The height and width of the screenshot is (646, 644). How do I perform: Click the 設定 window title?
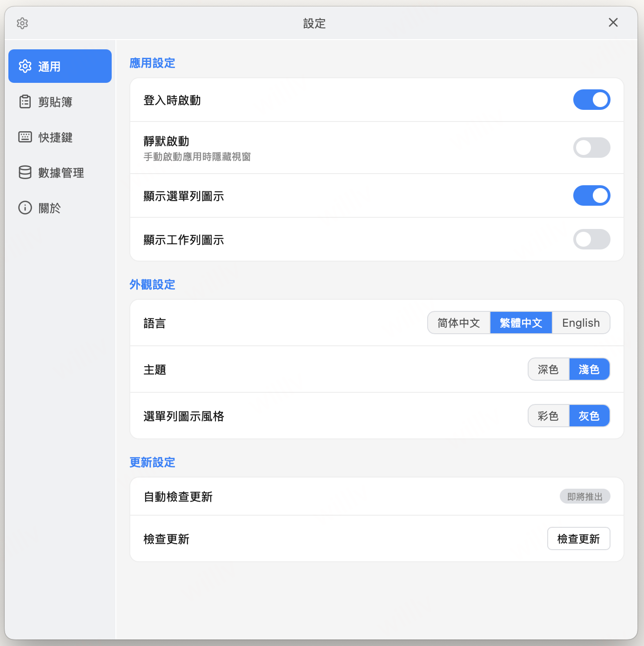pyautogui.click(x=315, y=23)
